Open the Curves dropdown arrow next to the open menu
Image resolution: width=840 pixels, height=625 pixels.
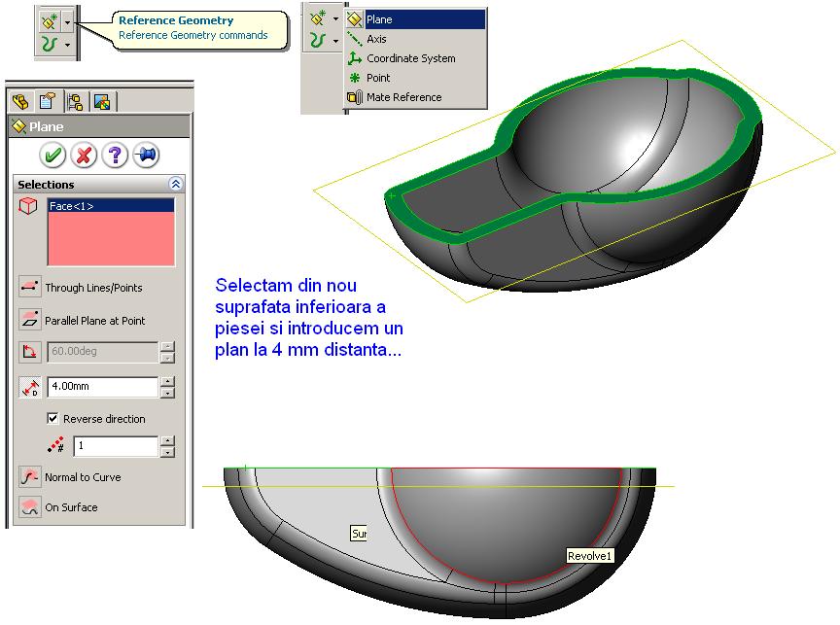point(335,41)
